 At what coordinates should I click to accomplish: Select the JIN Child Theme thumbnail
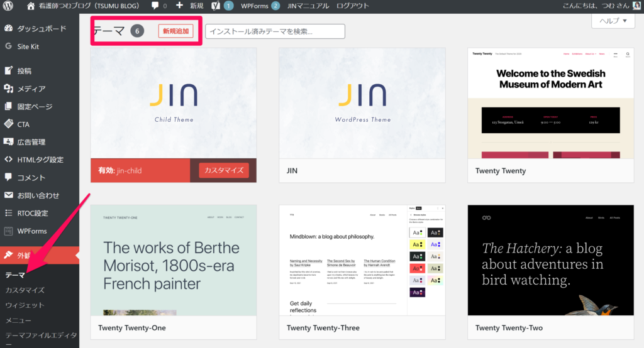[x=174, y=104]
